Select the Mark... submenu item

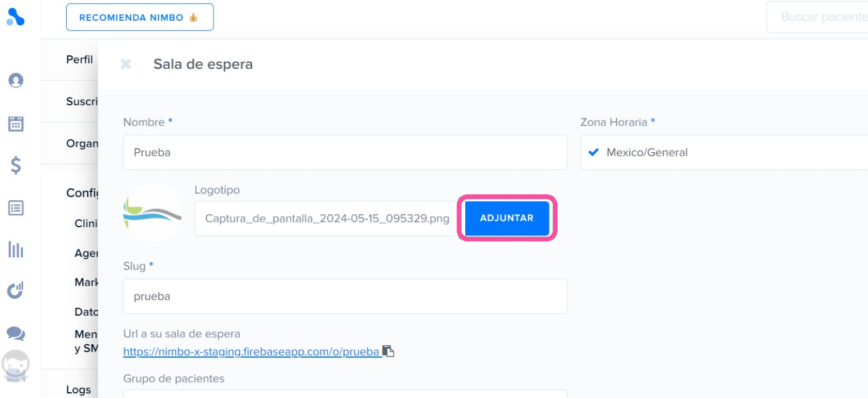[86, 282]
